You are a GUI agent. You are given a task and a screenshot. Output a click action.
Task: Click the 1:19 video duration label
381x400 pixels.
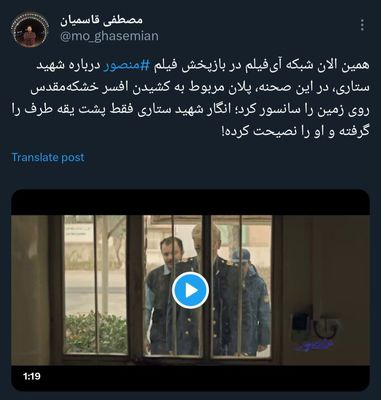pyautogui.click(x=32, y=376)
